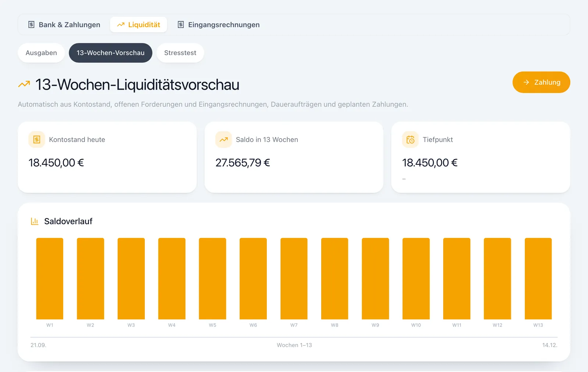Click the 13-Wochen-Liquiditätsvorschau heading
This screenshot has height=372, width=588.
[x=137, y=84]
